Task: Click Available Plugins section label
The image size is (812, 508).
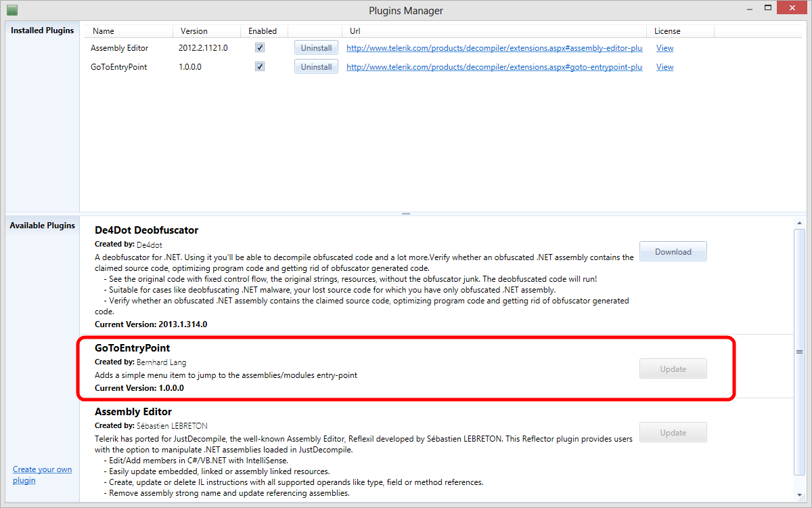Action: (43, 226)
